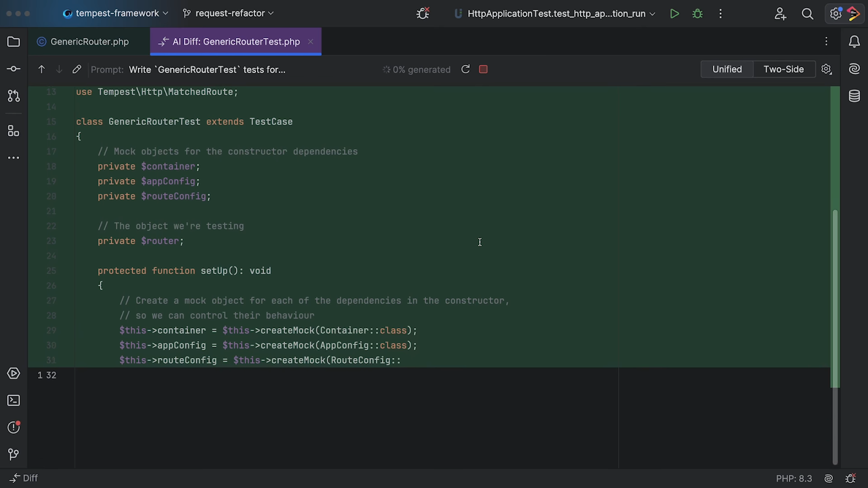Click the prompt text 'Write GenericRouterTest tests for...'

click(207, 69)
